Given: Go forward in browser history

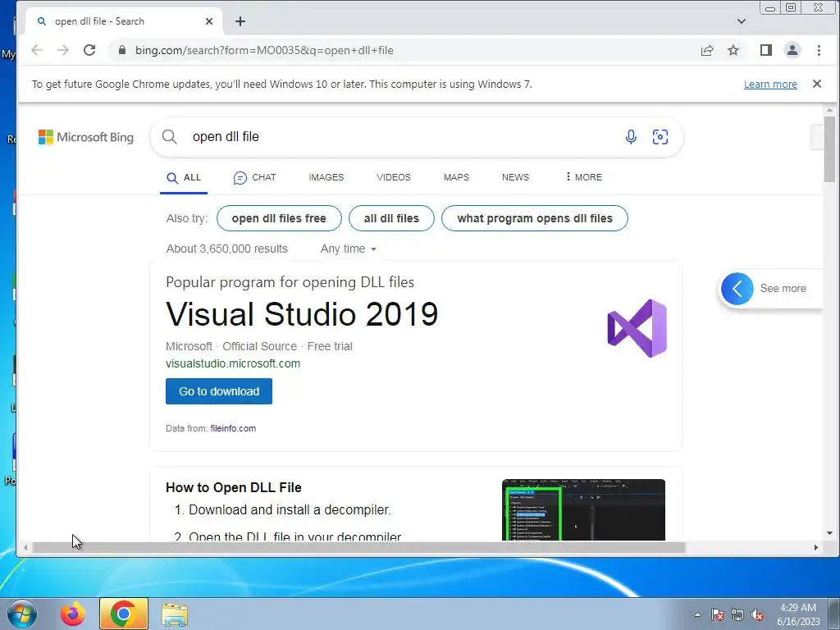Looking at the screenshot, I should click(x=62, y=50).
